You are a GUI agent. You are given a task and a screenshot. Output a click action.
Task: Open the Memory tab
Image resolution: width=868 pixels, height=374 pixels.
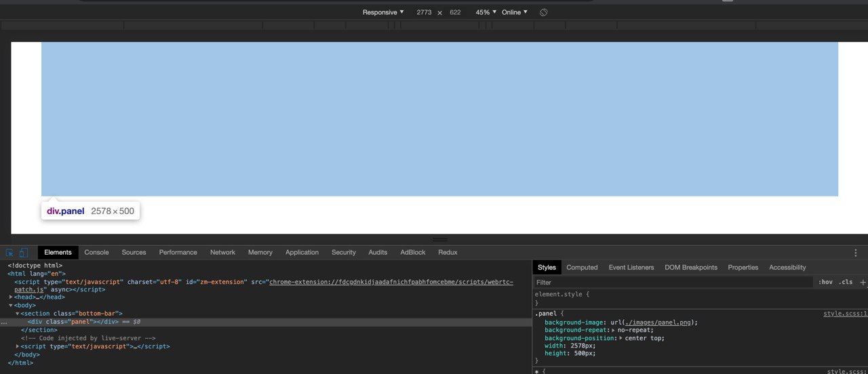260,252
